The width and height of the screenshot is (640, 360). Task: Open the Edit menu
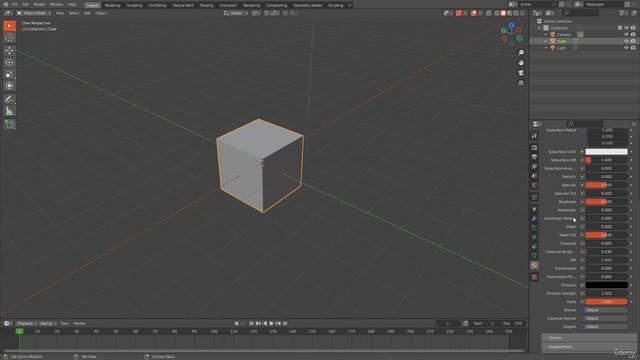pos(25,4)
